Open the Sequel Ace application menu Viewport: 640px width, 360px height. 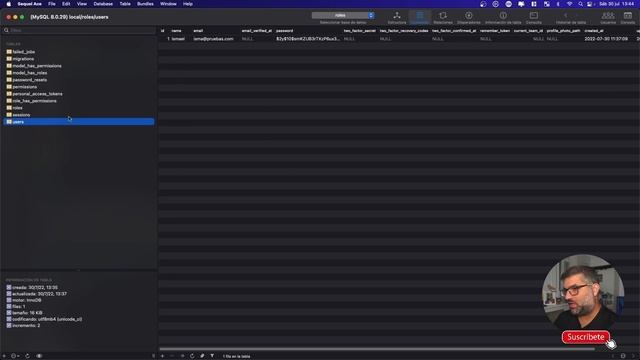[x=29, y=4]
